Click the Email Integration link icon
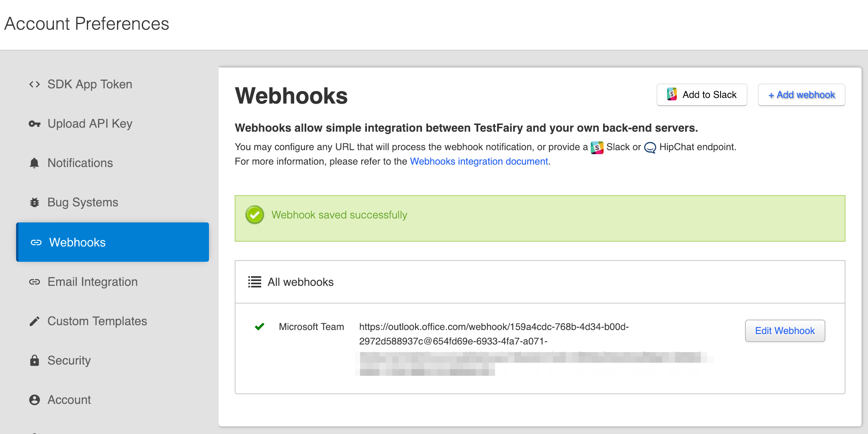This screenshot has height=434, width=868. (x=35, y=281)
